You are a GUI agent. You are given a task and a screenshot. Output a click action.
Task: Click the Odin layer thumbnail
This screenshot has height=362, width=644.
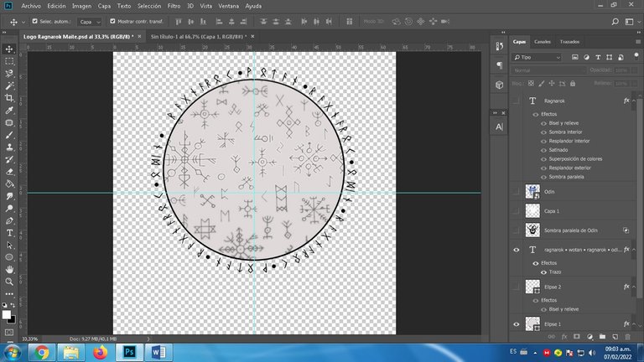click(532, 192)
